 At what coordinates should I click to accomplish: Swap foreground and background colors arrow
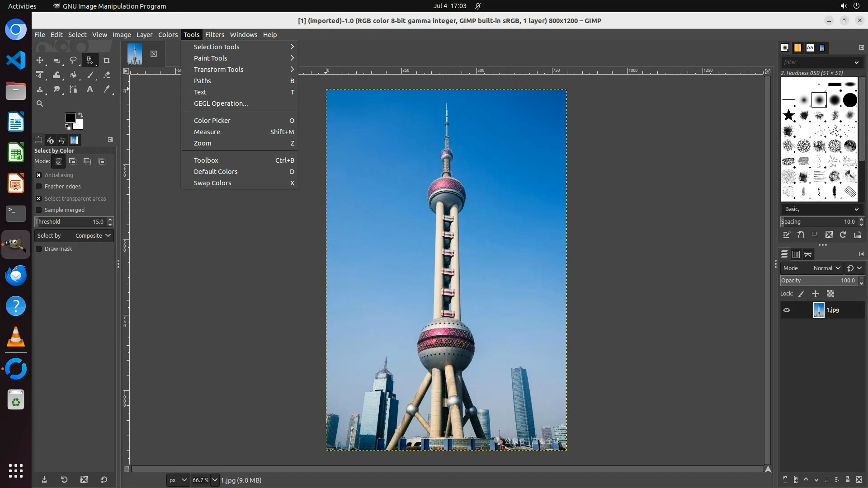pyautogui.click(x=80, y=115)
